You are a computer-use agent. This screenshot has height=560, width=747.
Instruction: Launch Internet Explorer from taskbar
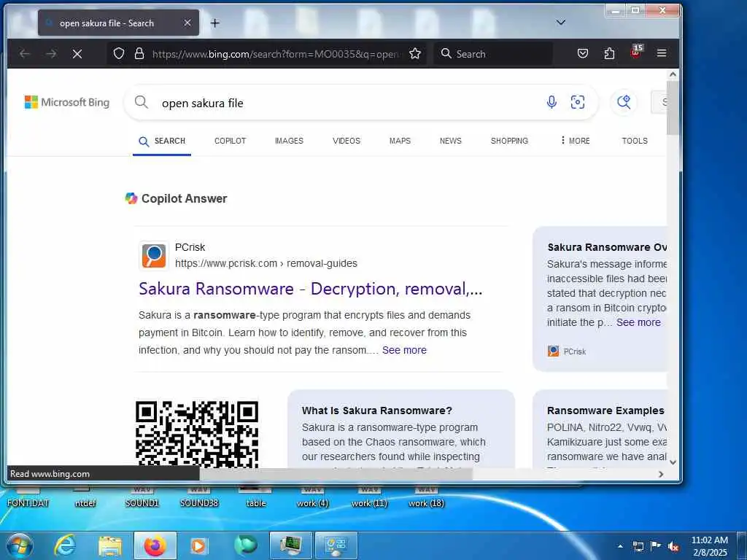coord(64,545)
